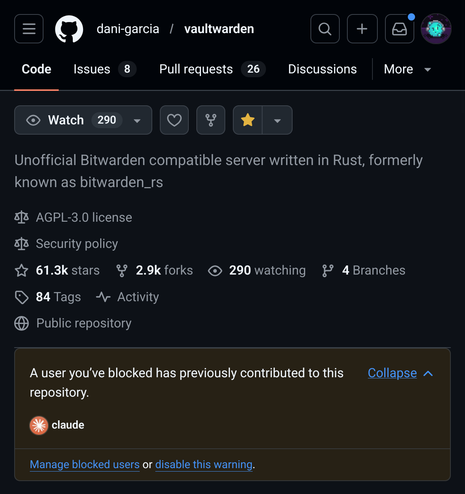Click Manage blocked users link

[85, 464]
